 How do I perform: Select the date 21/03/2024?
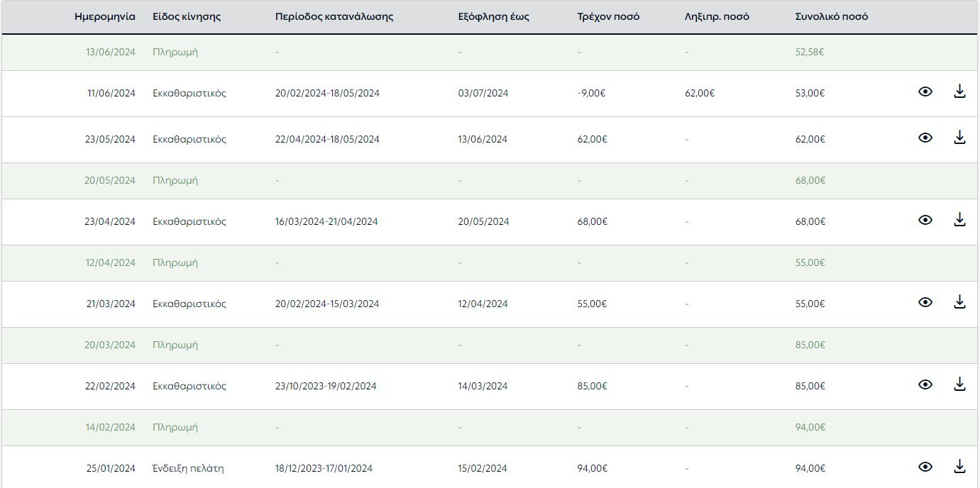(111, 304)
